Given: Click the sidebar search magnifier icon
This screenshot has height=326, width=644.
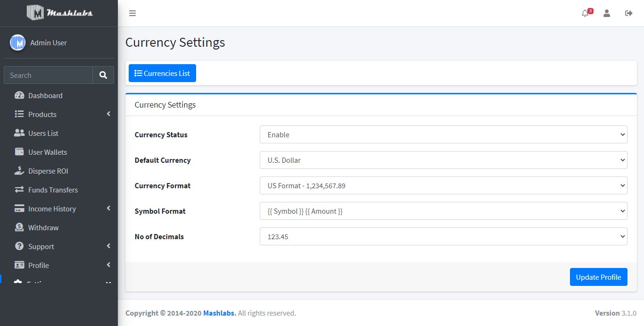Looking at the screenshot, I should (x=103, y=75).
